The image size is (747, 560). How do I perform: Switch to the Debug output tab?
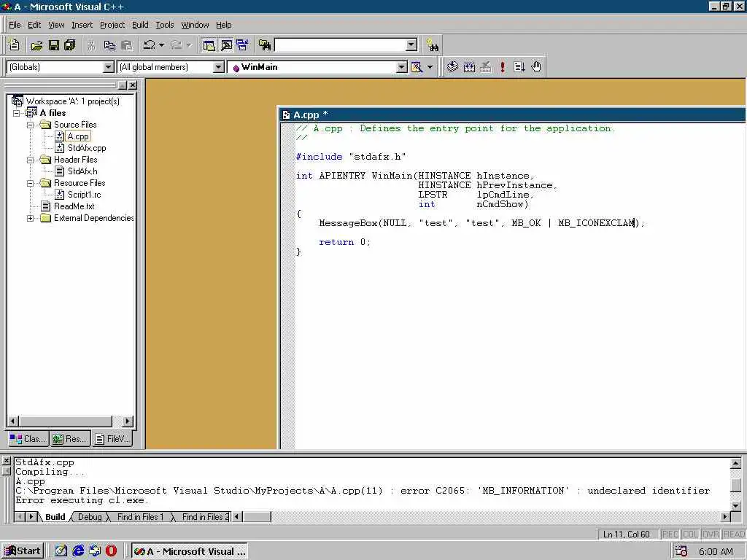[x=90, y=517]
